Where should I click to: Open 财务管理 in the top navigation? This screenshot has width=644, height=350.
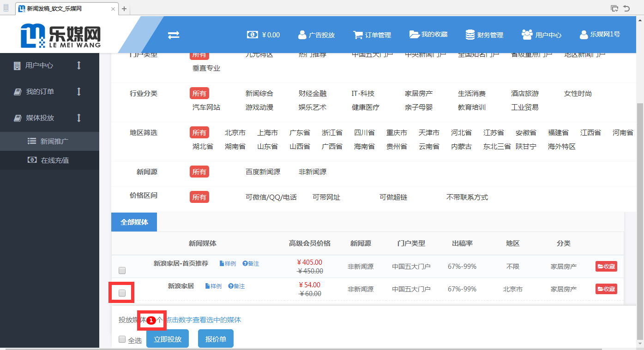[484, 35]
